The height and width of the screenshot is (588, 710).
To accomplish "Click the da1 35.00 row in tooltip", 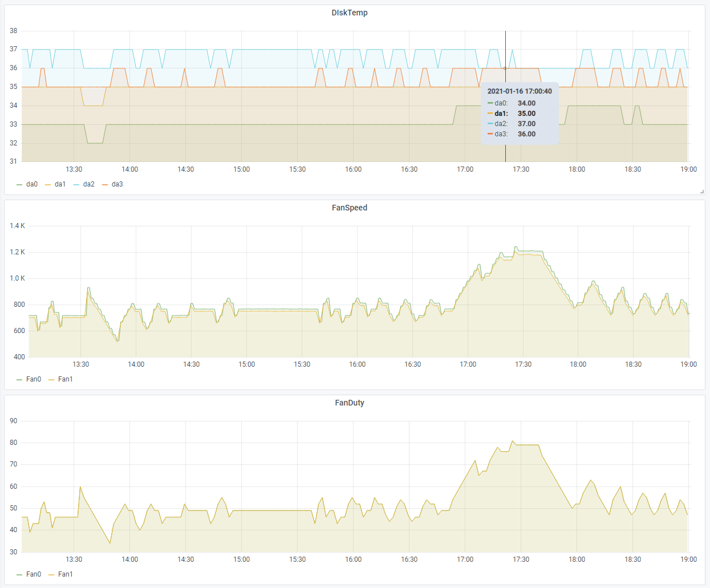I will tap(512, 113).
